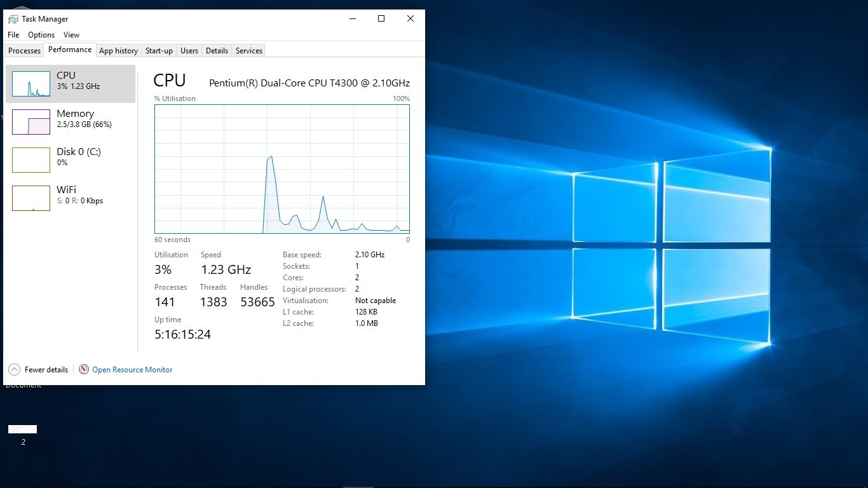868x488 pixels.
Task: Click the Memory 2.5/3.8 GB (66%) text
Action: coord(84,125)
